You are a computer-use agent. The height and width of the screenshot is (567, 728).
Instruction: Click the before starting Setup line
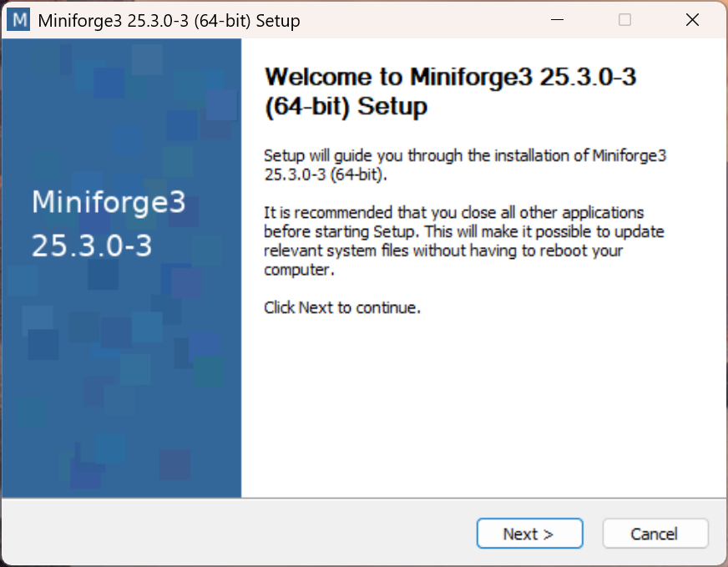tap(464, 231)
